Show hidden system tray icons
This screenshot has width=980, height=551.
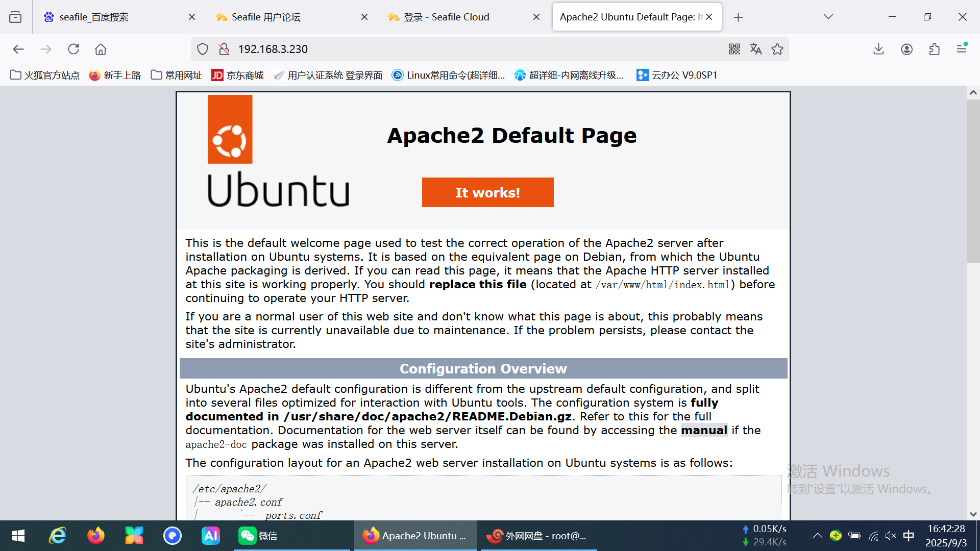coord(817,536)
